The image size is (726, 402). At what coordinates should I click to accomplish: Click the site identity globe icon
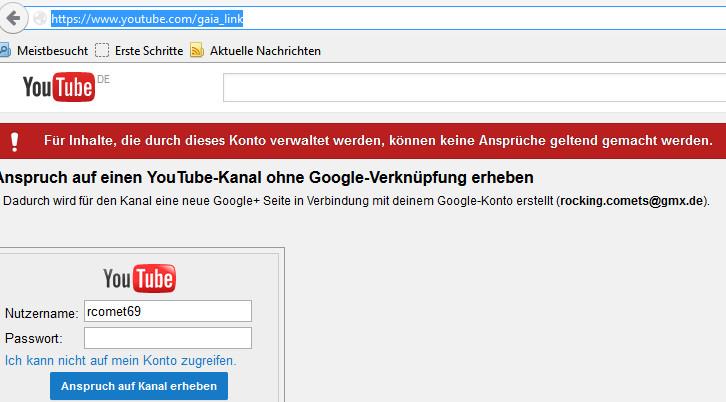pyautogui.click(x=40, y=19)
